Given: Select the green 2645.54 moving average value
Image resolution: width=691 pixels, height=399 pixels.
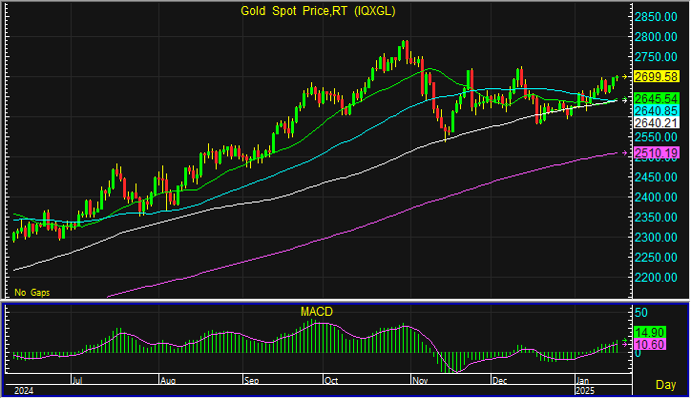Looking at the screenshot, I should pos(656,98).
